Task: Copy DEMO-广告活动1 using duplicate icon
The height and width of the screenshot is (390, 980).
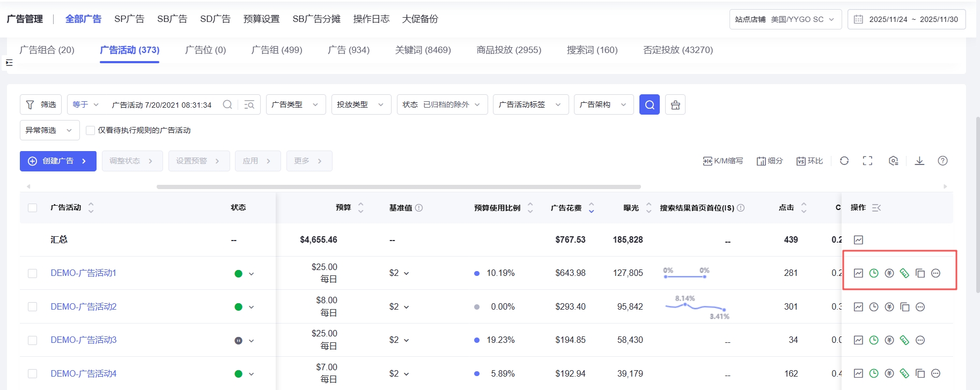Action: pyautogui.click(x=920, y=273)
